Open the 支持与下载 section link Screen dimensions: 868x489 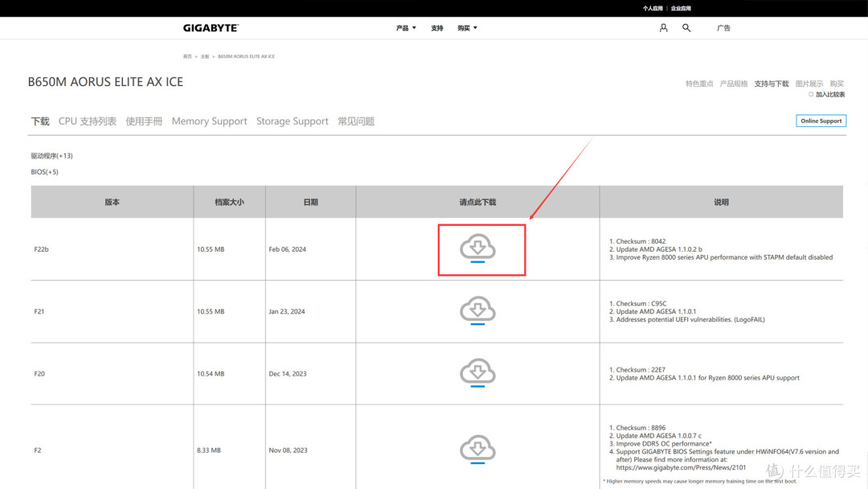pos(771,84)
